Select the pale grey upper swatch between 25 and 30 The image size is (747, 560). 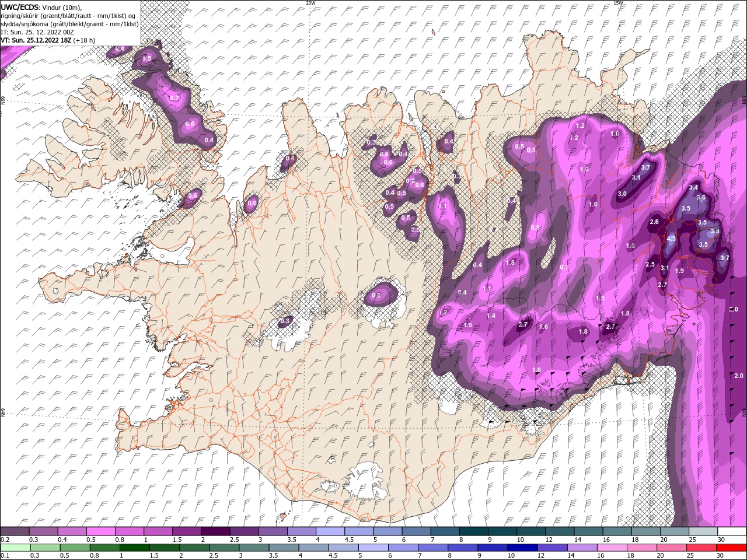702,531
